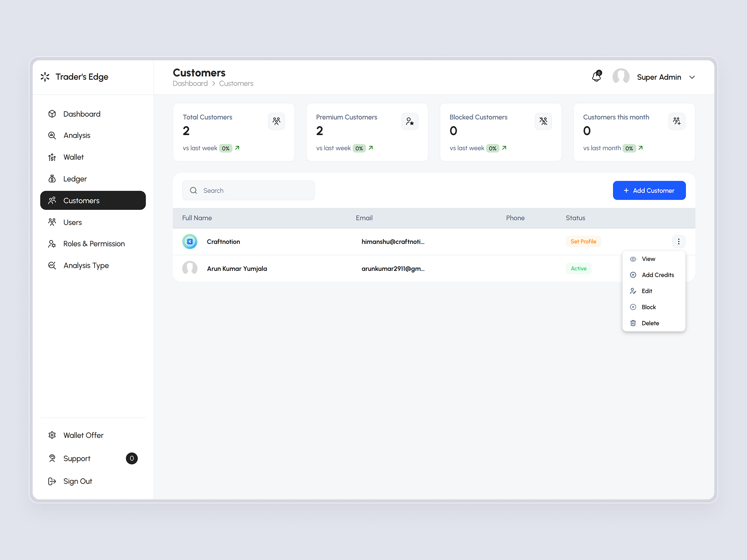Click the Active status badge for Arun Kumar
The width and height of the screenshot is (747, 560).
pos(579,268)
